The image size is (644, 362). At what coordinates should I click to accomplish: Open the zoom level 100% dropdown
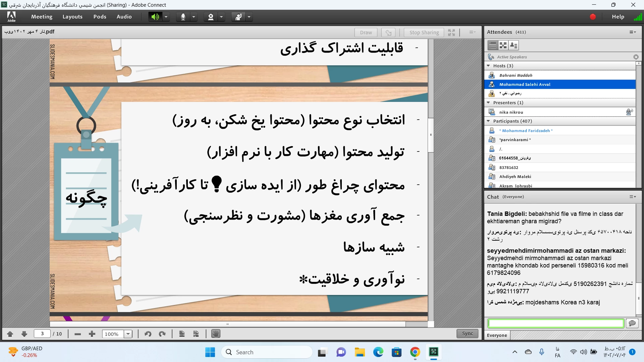(x=128, y=334)
